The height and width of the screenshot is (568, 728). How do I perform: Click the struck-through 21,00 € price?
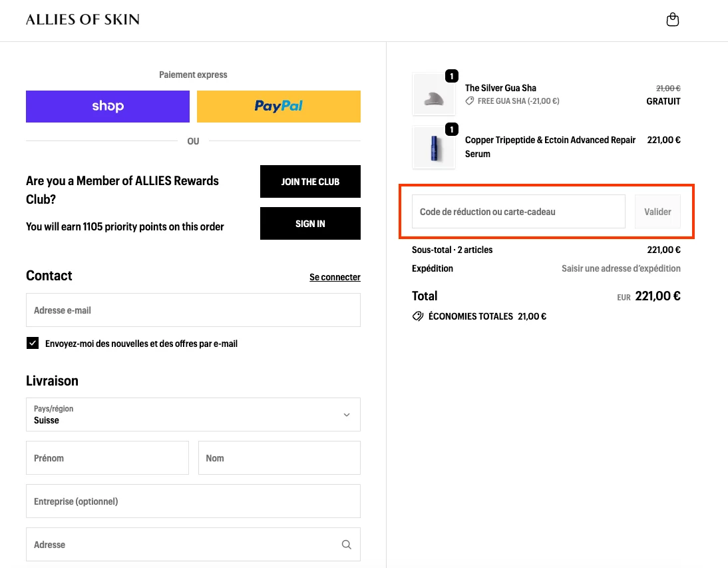[668, 89]
